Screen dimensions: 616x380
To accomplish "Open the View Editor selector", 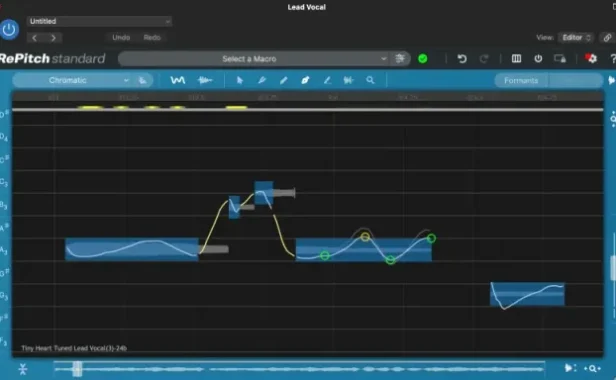I will click(576, 37).
